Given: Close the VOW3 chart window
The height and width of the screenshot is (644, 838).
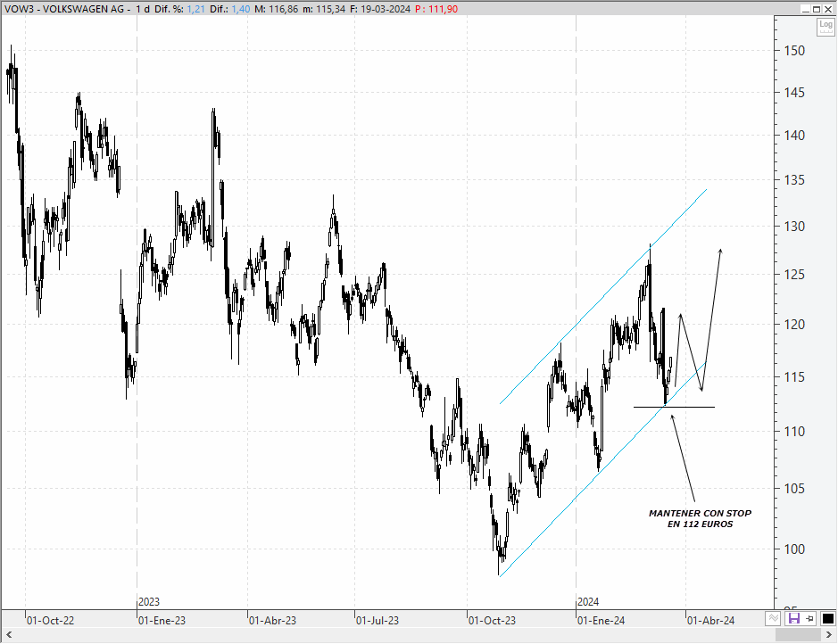Looking at the screenshot, I should (828, 9).
